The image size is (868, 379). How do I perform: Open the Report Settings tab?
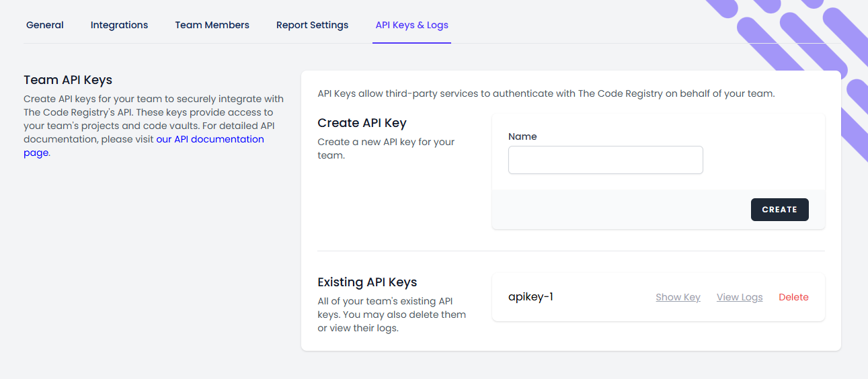click(x=312, y=25)
